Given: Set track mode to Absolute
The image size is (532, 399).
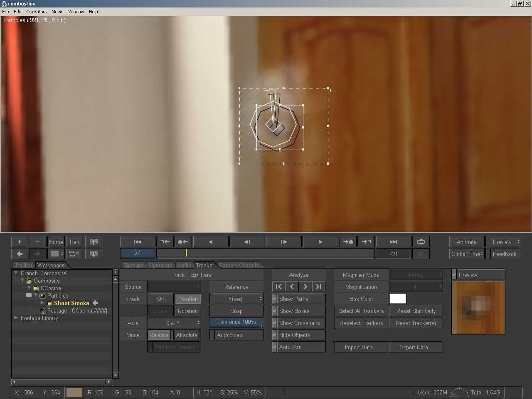Looking at the screenshot, I should click(x=187, y=335).
